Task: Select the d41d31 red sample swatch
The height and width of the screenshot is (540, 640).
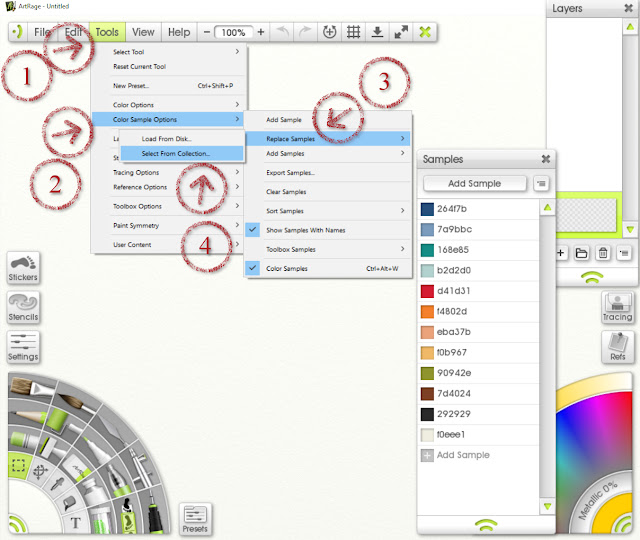Action: coord(427,291)
